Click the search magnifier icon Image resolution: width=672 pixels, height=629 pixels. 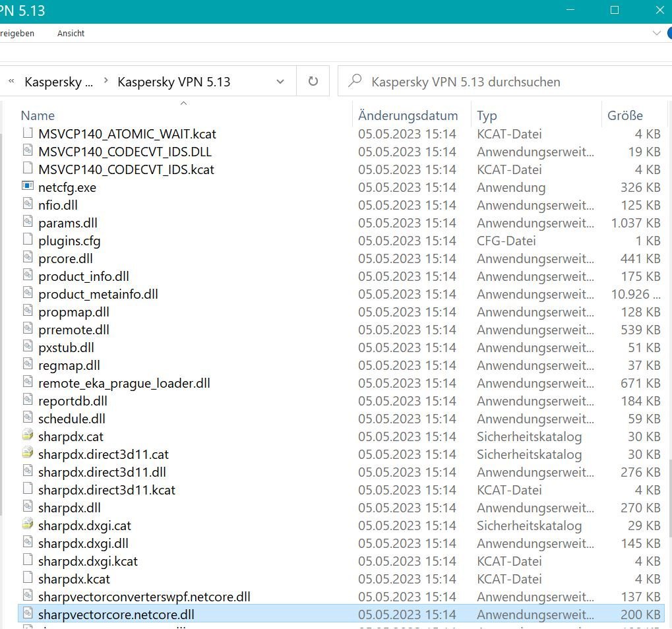click(355, 80)
